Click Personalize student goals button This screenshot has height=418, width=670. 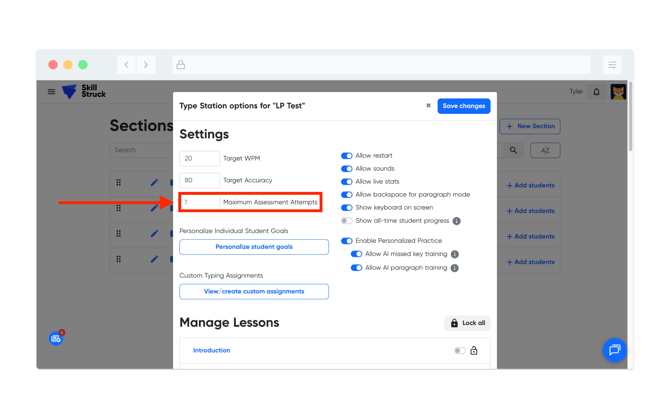(x=254, y=247)
